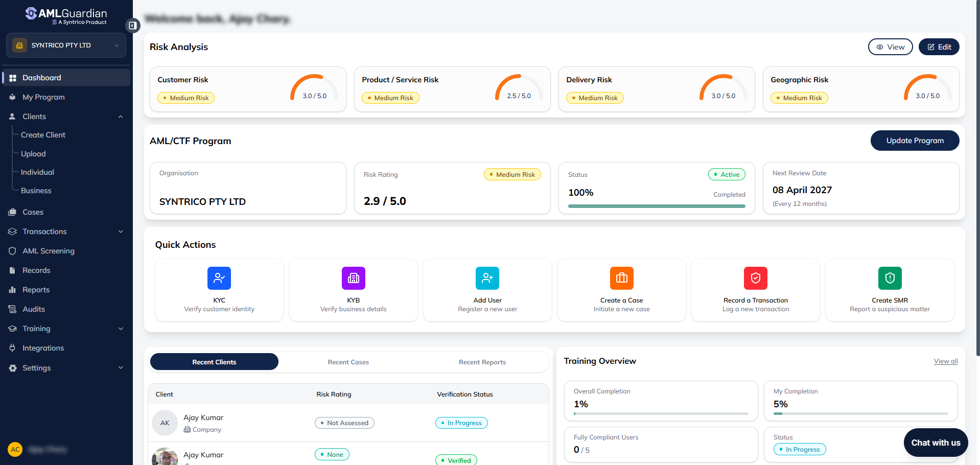Click the Create a Case icon

coord(622,278)
